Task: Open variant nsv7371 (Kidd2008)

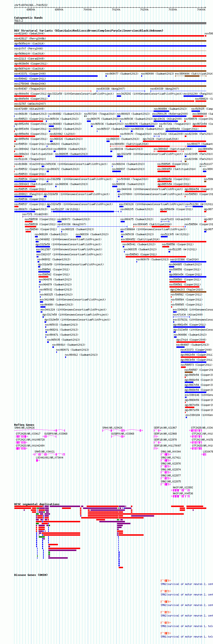Action: point(35,214)
